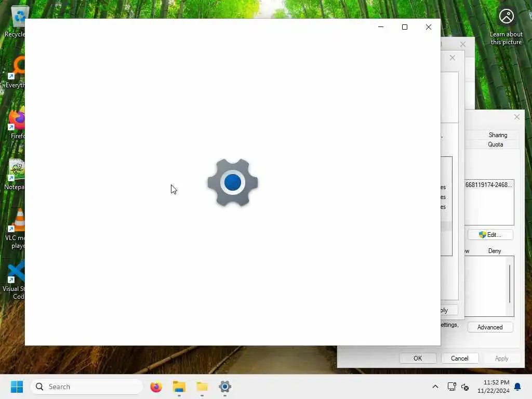Launch Firefox from the taskbar
This screenshot has height=399, width=532.
click(156, 387)
